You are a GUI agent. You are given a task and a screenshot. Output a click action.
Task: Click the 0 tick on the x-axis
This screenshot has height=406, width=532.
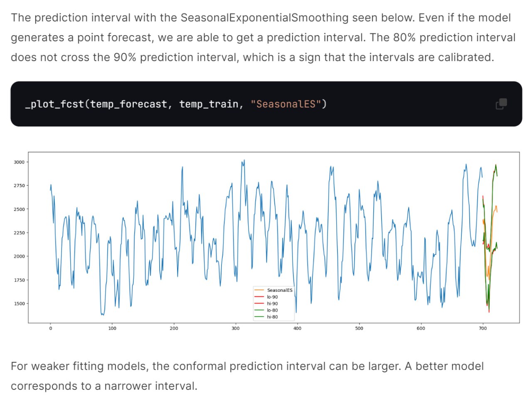[51, 328]
